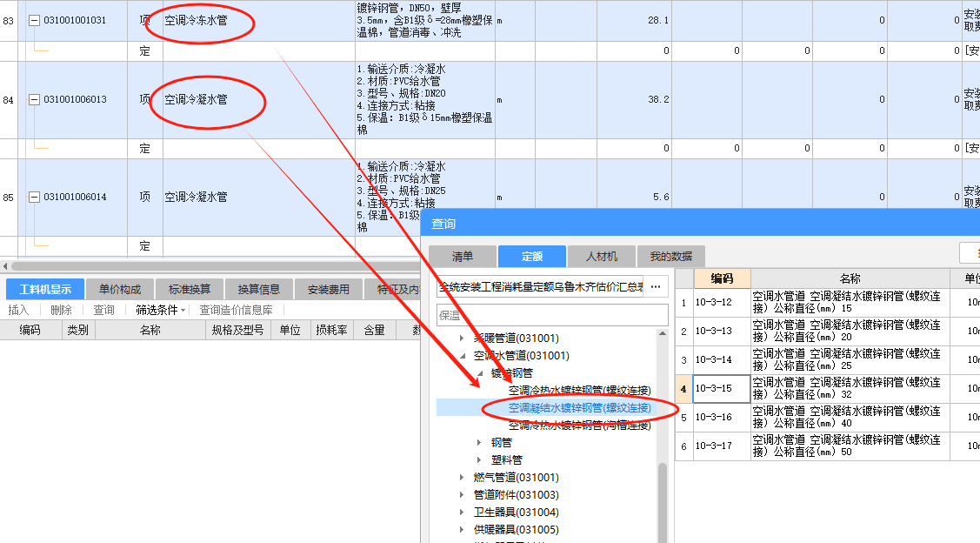Select the 人材机 tab in query dialog

pos(601,257)
